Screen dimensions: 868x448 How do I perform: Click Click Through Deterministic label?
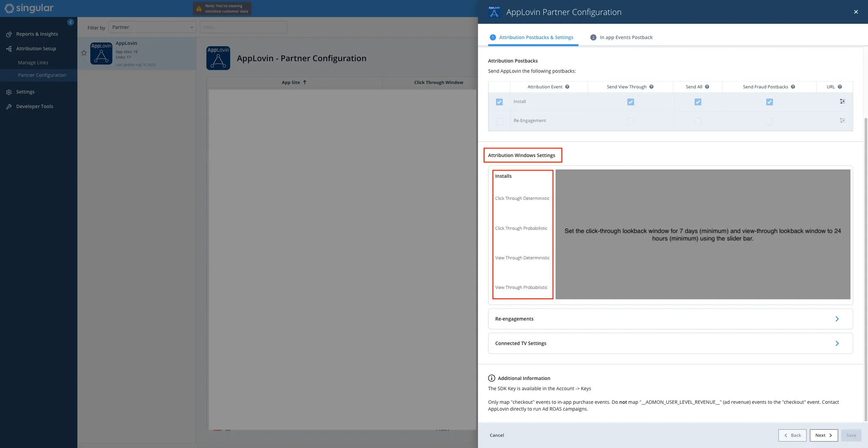point(522,199)
